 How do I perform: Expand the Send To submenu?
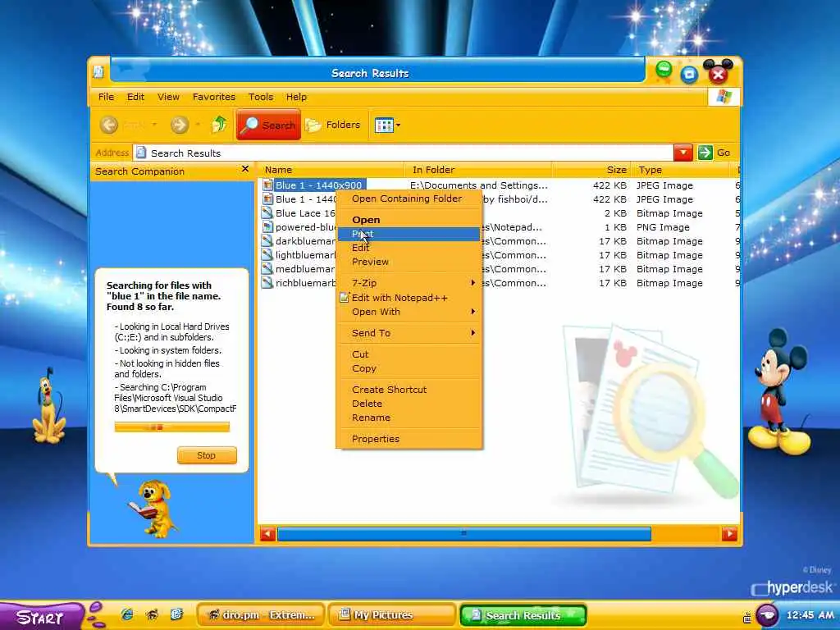(x=409, y=333)
